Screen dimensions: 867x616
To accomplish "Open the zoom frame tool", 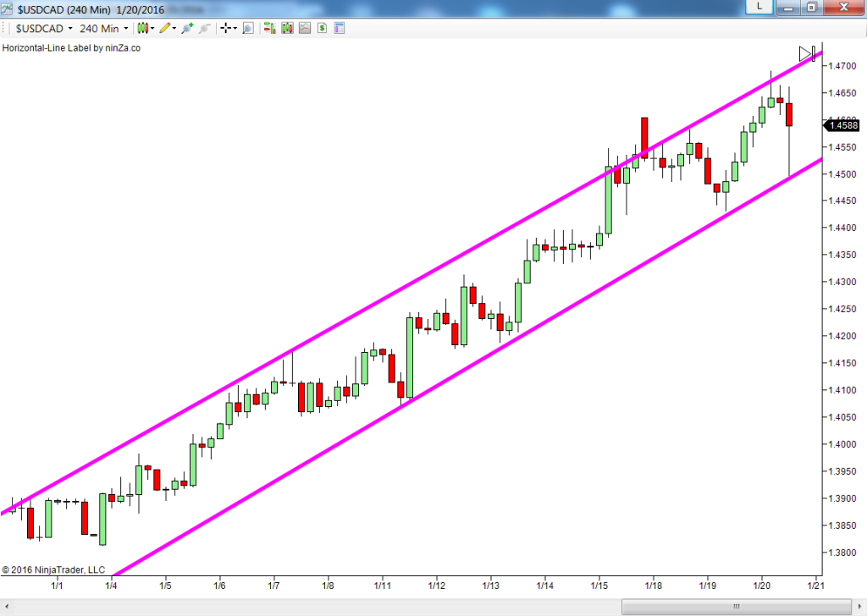I will 248,28.
